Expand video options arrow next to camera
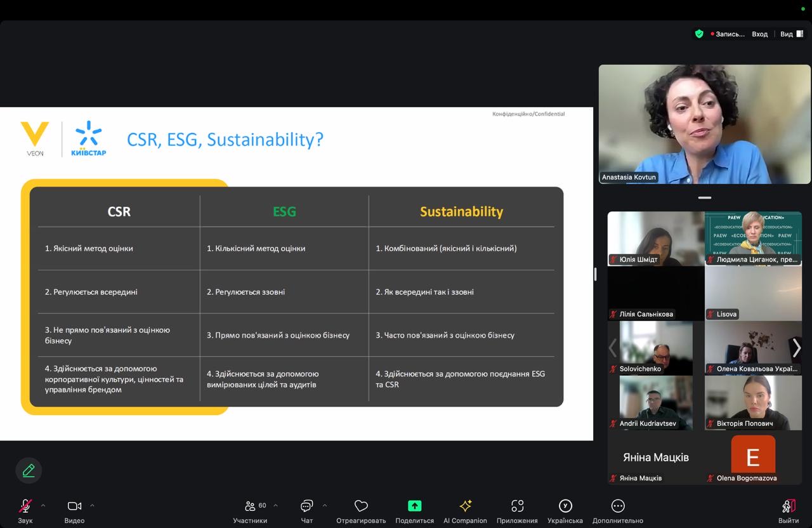This screenshot has width=812, height=528. [x=92, y=506]
